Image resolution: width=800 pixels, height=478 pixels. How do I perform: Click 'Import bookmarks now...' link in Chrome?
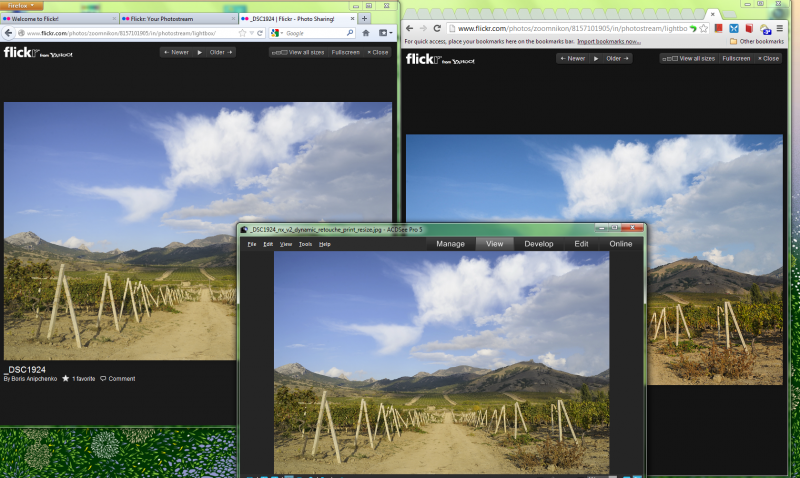(x=609, y=41)
